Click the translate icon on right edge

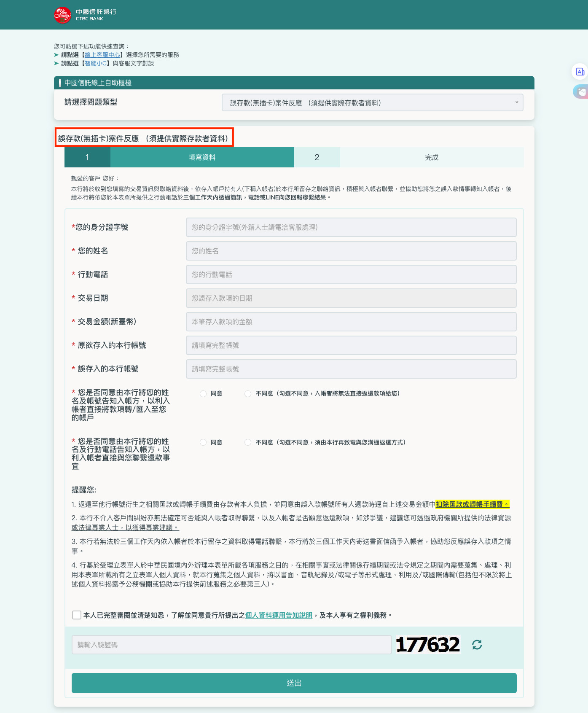point(580,72)
